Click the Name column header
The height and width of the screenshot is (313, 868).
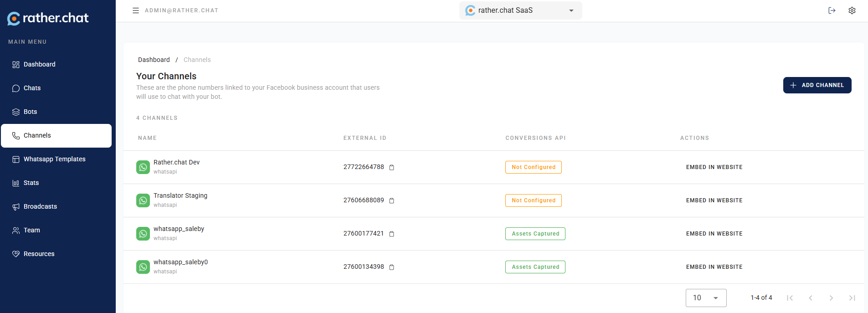pos(147,138)
